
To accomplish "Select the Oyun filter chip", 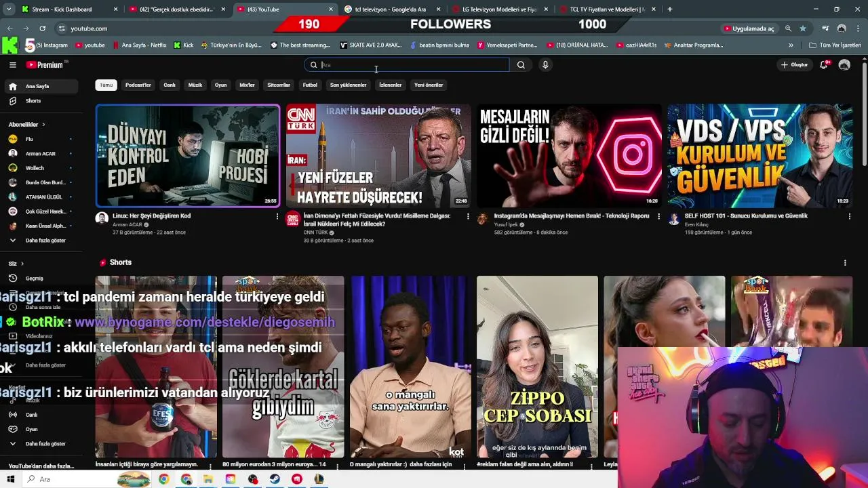I will 221,85.
